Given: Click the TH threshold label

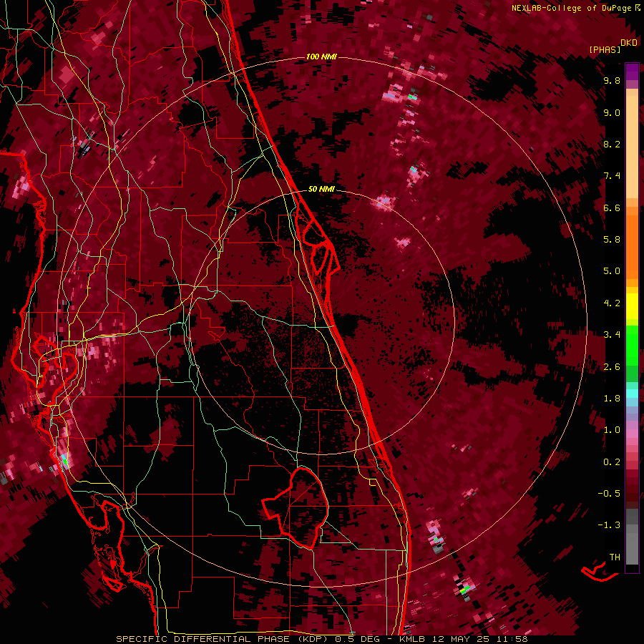Looking at the screenshot, I should pyautogui.click(x=615, y=557).
